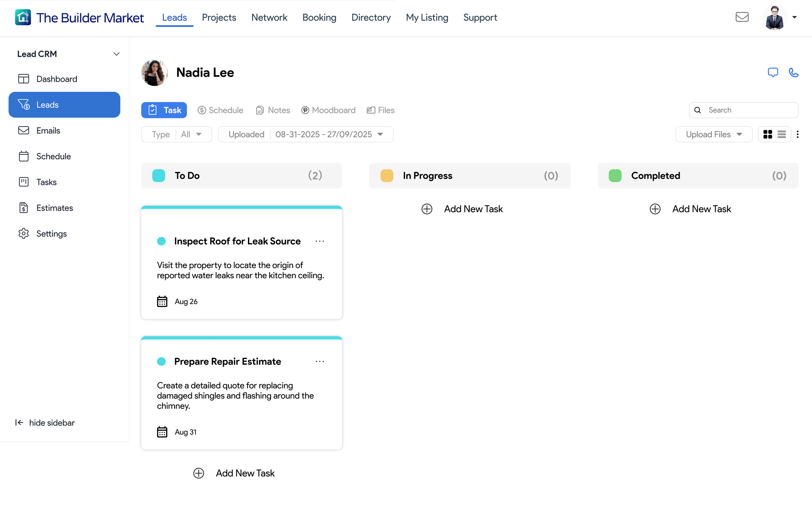Open Tasks from the sidebar
The height and width of the screenshot is (528, 812).
[46, 182]
